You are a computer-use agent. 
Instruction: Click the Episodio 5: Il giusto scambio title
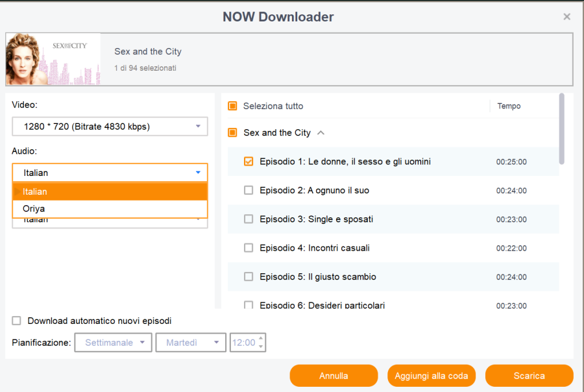pos(318,276)
